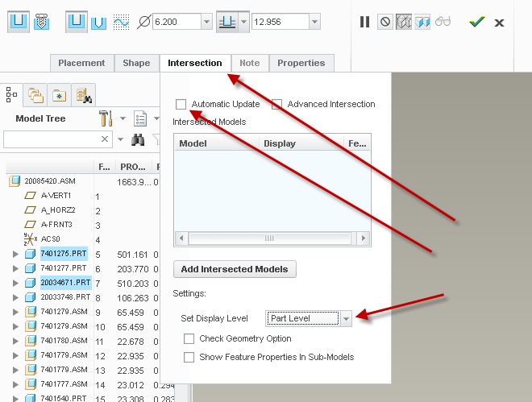532x402 pixels.
Task: Open the diameter 6.200 dropdown
Action: (206, 22)
